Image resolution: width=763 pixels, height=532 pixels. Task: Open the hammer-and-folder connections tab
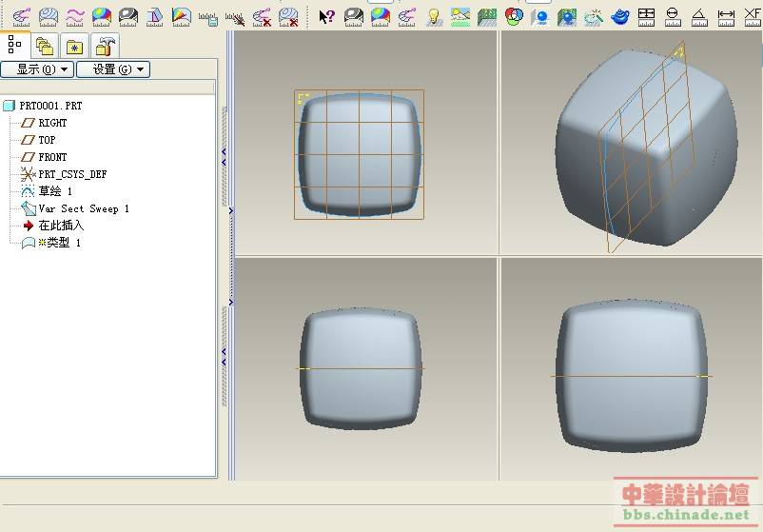[x=106, y=45]
